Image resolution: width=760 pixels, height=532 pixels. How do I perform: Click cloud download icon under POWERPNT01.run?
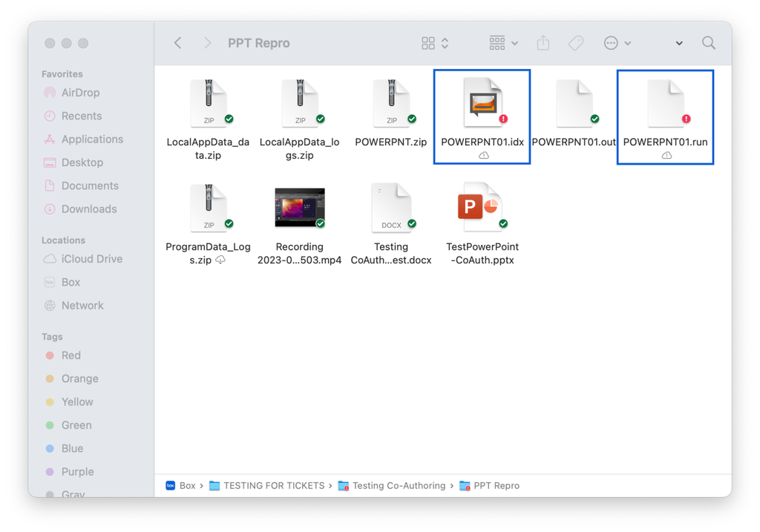(666, 155)
